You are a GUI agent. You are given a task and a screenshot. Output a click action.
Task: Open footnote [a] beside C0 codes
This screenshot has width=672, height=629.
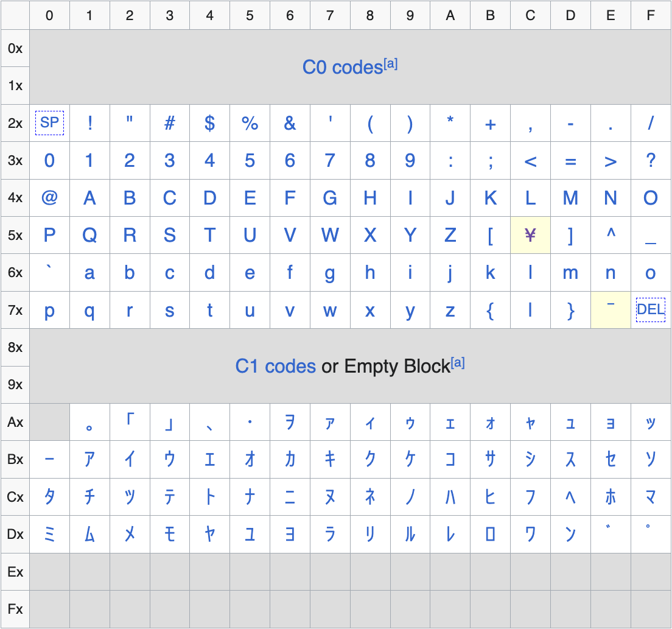[390, 64]
